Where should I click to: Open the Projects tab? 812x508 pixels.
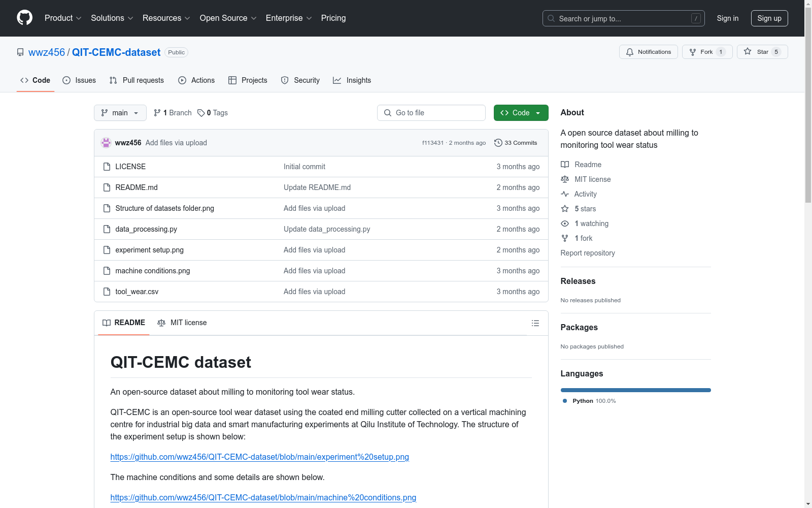(248, 80)
